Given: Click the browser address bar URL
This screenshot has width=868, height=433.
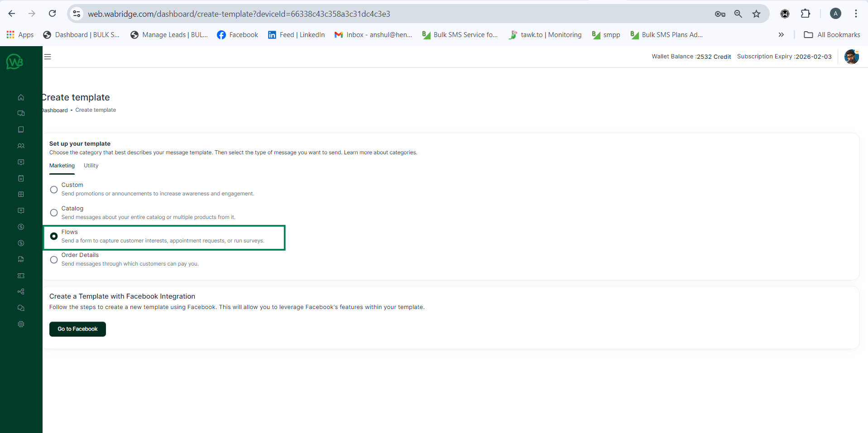Looking at the screenshot, I should coord(239,14).
